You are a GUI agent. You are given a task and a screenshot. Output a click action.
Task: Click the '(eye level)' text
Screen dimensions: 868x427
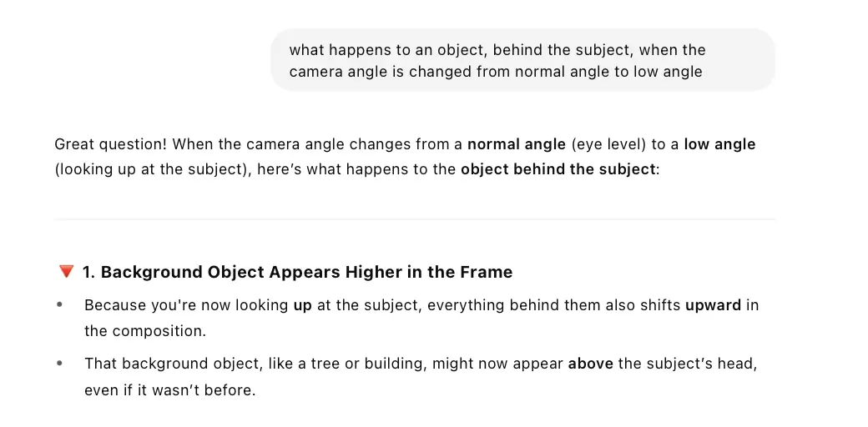(608, 144)
